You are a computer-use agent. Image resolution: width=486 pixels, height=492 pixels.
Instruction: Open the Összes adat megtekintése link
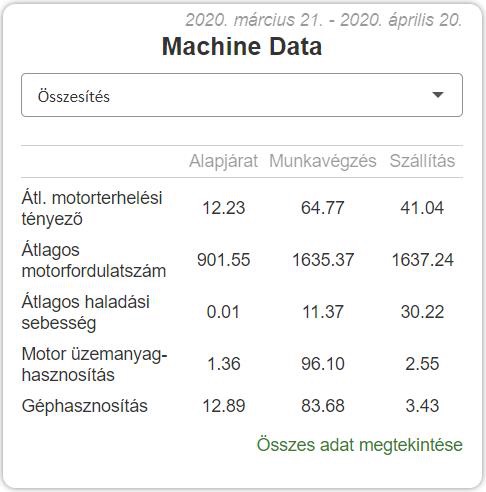pyautogui.click(x=360, y=445)
